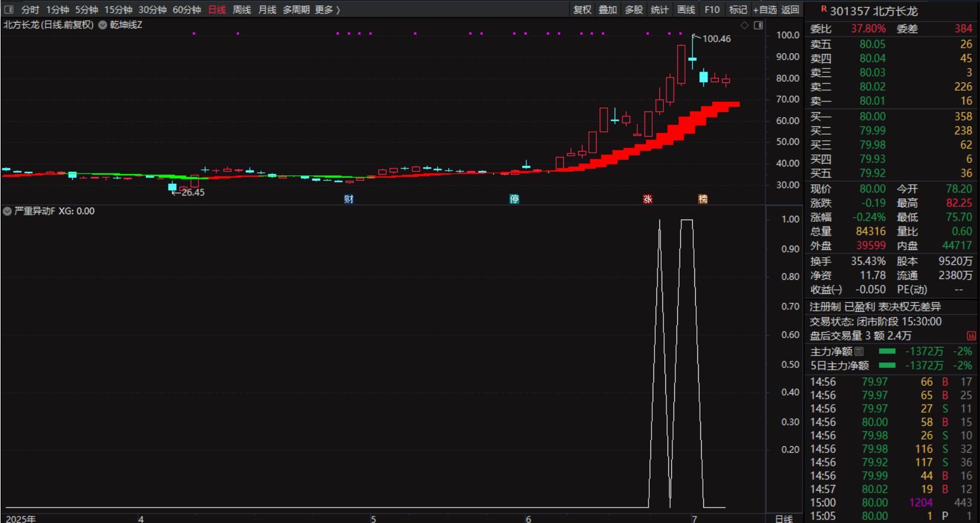Toggle 复权 price adjustment

(x=582, y=10)
